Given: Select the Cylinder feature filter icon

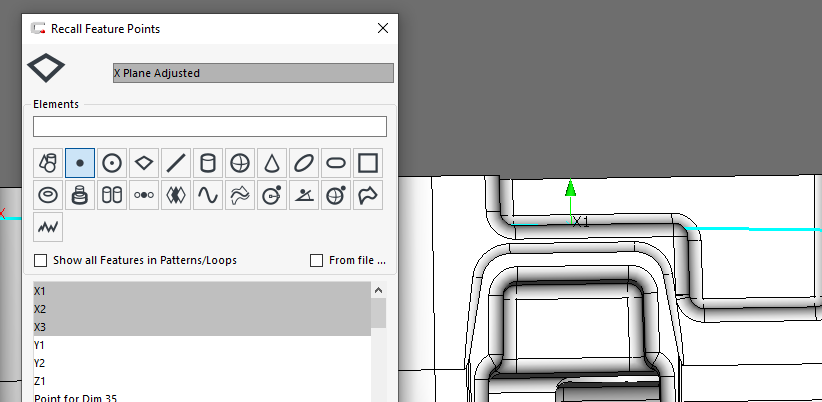Looking at the screenshot, I should click(208, 163).
